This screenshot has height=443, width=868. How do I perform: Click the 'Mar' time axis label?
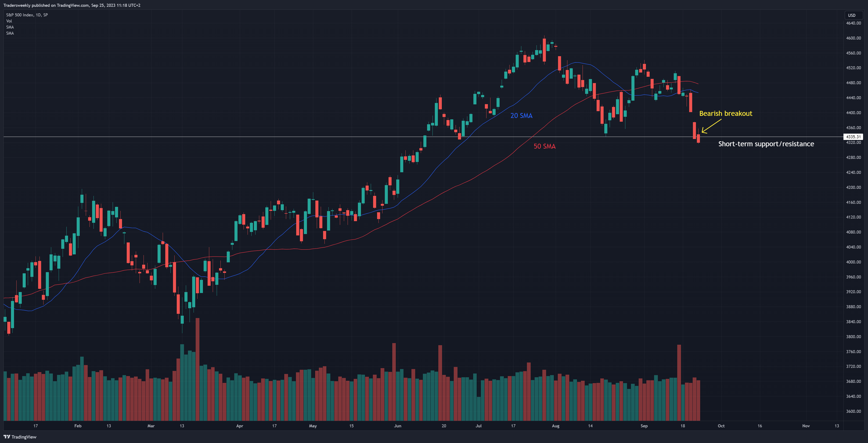coord(151,426)
